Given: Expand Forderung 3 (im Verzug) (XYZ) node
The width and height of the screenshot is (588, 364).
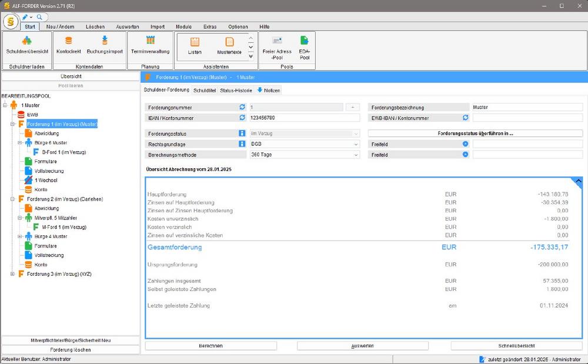Looking at the screenshot, I should click(x=13, y=274).
